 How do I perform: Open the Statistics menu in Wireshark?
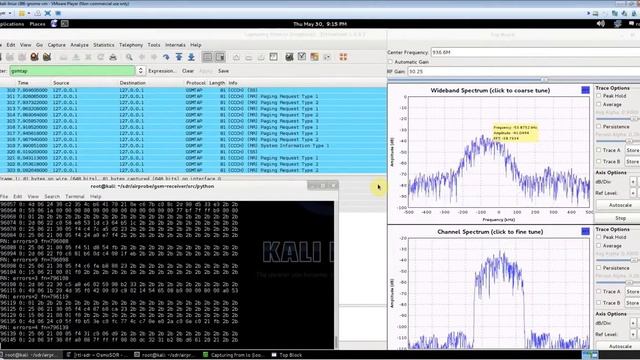pyautogui.click(x=104, y=45)
